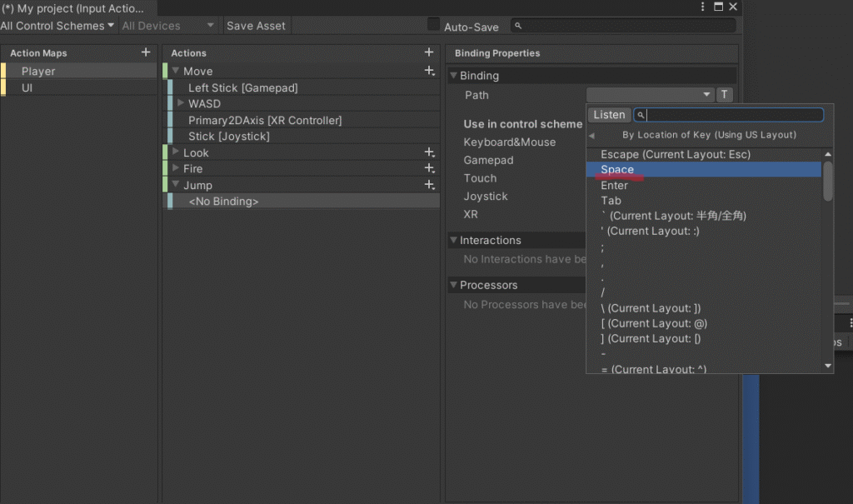Add binding to Look action plus icon
The width and height of the screenshot is (853, 504).
pyautogui.click(x=429, y=152)
